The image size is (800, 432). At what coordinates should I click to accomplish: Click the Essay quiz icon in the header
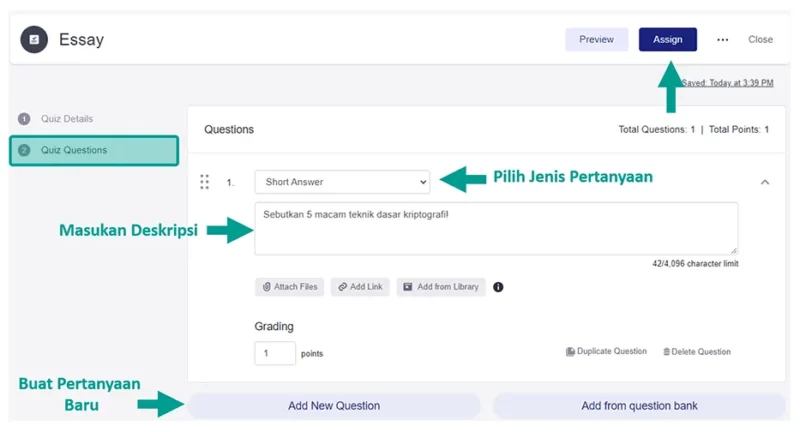click(x=34, y=39)
